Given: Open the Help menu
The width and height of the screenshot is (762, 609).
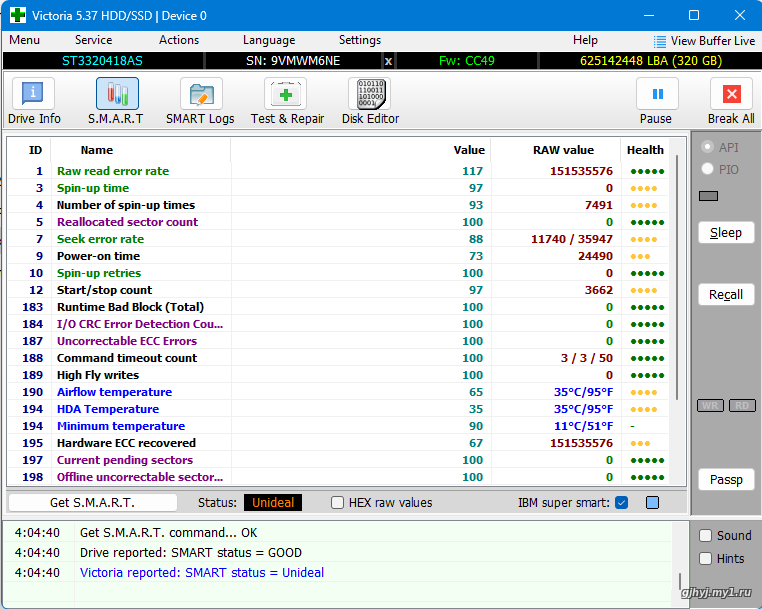Looking at the screenshot, I should 585,40.
